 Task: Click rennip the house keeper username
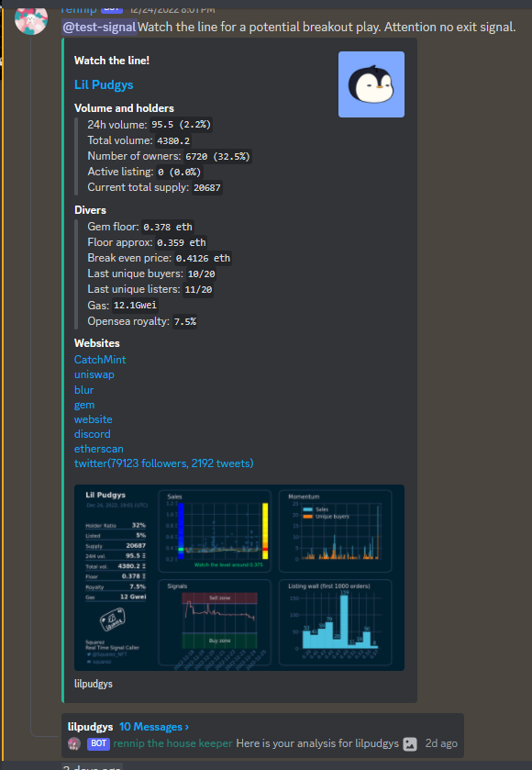click(172, 743)
